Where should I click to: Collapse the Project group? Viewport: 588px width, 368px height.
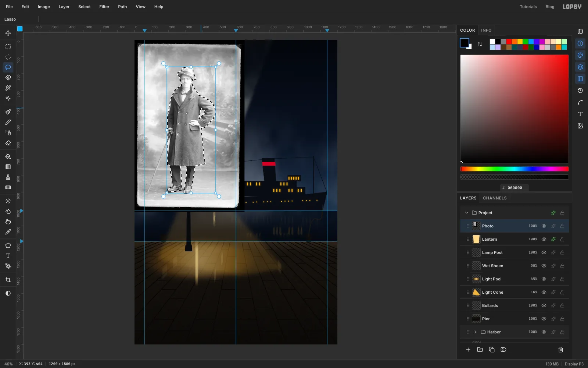pyautogui.click(x=467, y=213)
